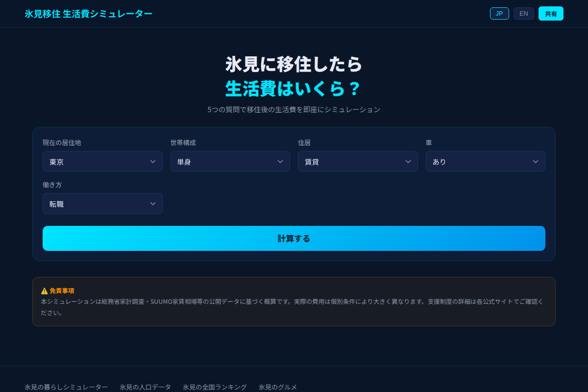
Task: Open the 世帯構成 dropdown showing 単身
Action: (230, 161)
